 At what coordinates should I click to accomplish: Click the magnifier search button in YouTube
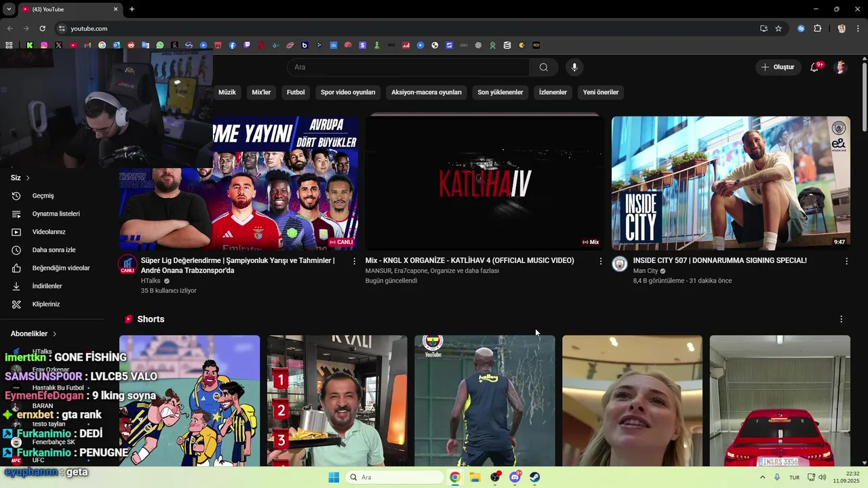(x=543, y=67)
